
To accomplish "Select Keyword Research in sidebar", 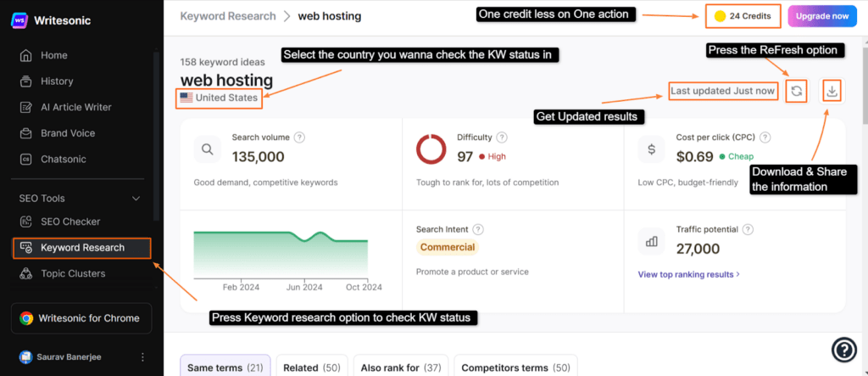I will tap(81, 248).
